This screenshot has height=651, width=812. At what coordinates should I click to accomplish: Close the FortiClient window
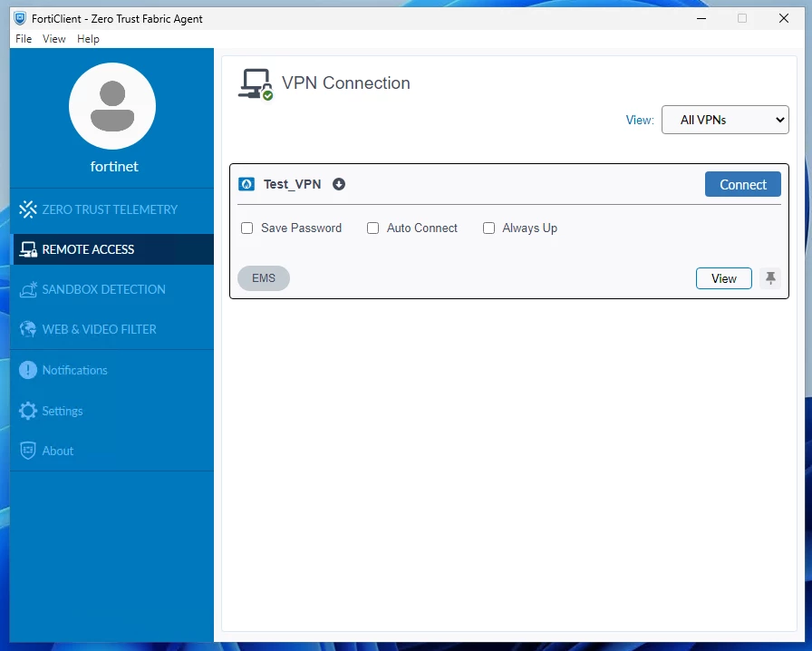click(x=784, y=19)
